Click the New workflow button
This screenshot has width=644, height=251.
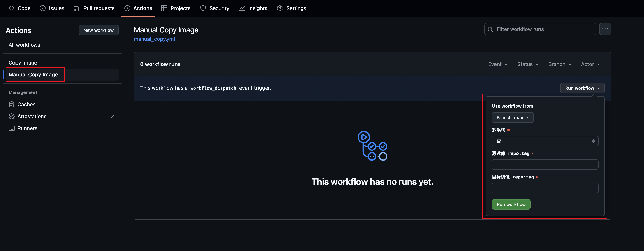pos(98,30)
